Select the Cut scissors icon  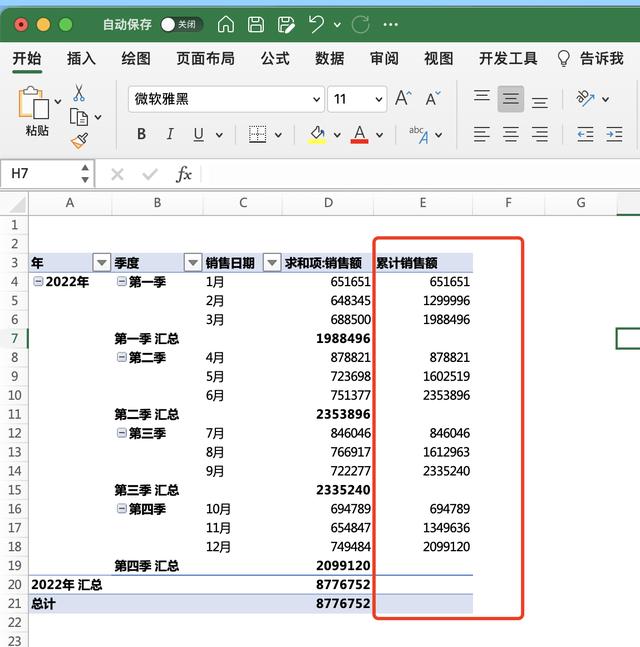(x=79, y=94)
